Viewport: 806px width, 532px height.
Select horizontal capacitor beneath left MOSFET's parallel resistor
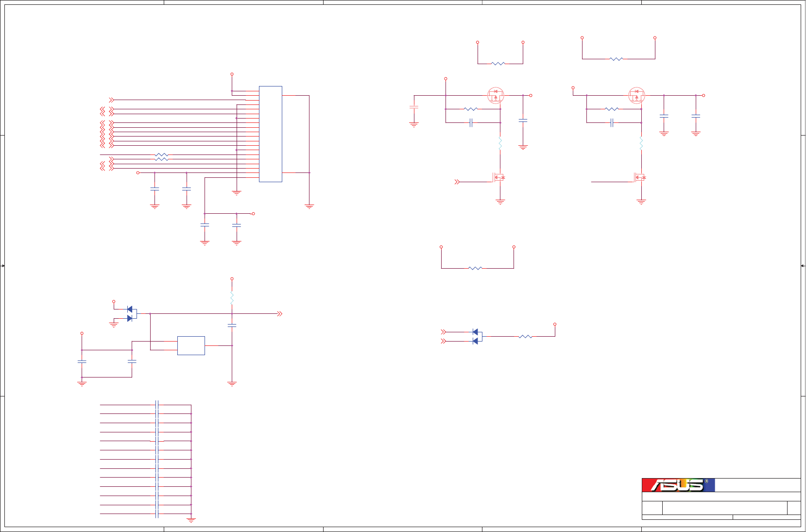471,122
